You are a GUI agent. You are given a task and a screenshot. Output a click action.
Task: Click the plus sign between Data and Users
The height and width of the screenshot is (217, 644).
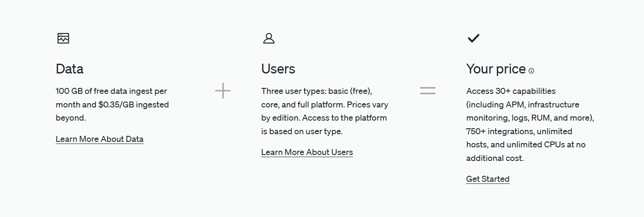pyautogui.click(x=223, y=90)
